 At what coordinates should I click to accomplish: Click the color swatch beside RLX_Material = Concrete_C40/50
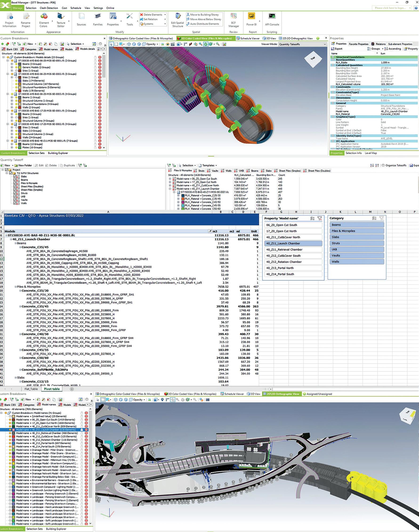[x=183, y=202]
